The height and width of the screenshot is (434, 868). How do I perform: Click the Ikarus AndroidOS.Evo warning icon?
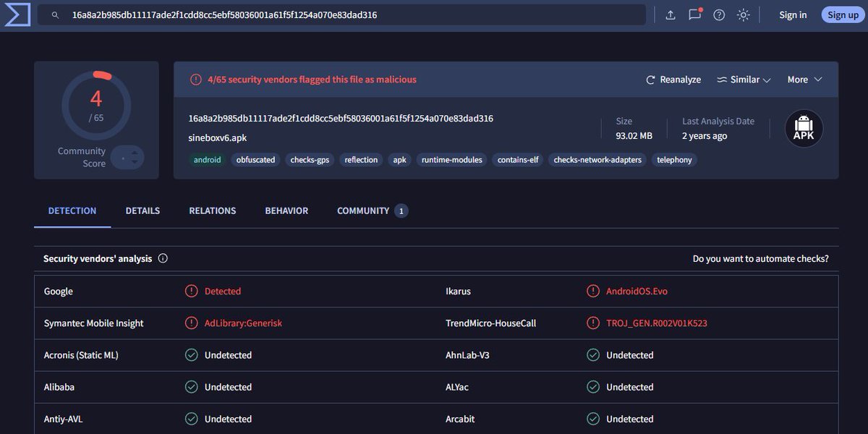click(x=593, y=291)
